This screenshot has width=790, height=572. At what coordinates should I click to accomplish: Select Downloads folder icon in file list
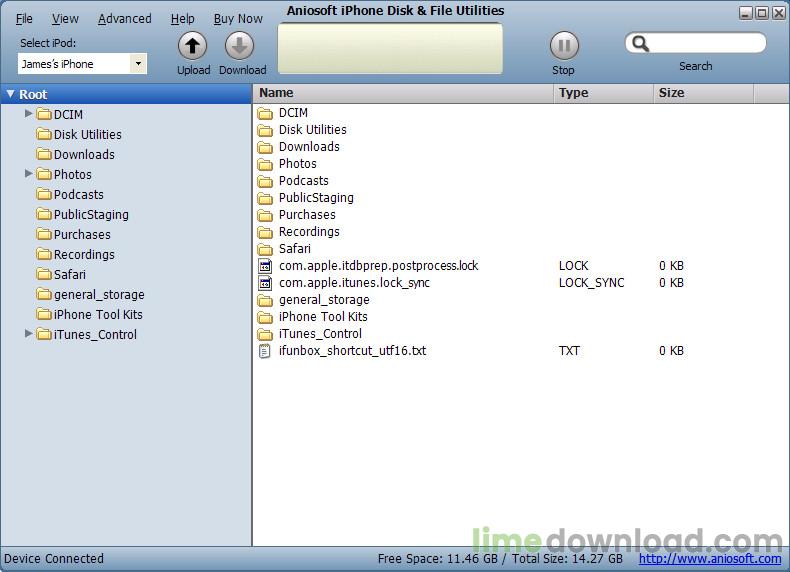[x=265, y=147]
